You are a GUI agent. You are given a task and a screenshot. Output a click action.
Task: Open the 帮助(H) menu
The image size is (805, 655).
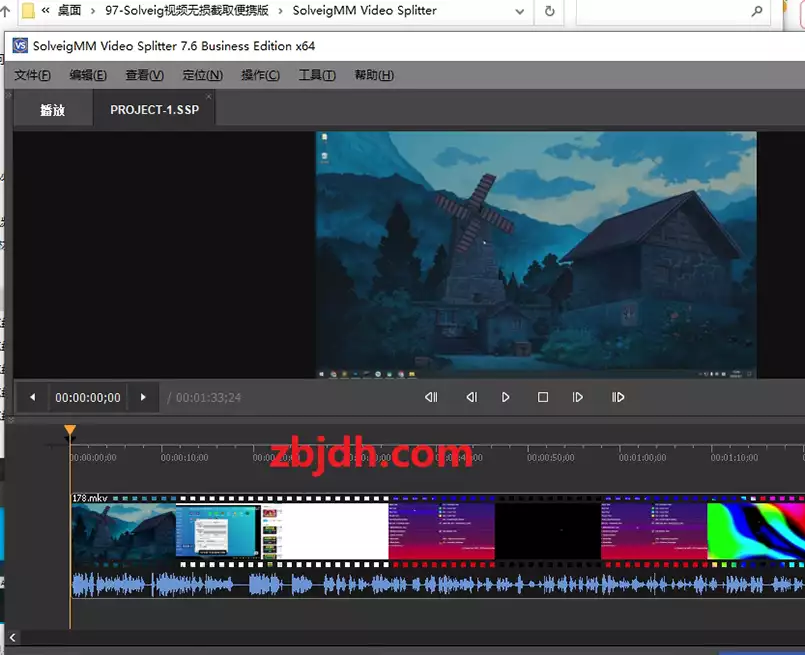(374, 75)
